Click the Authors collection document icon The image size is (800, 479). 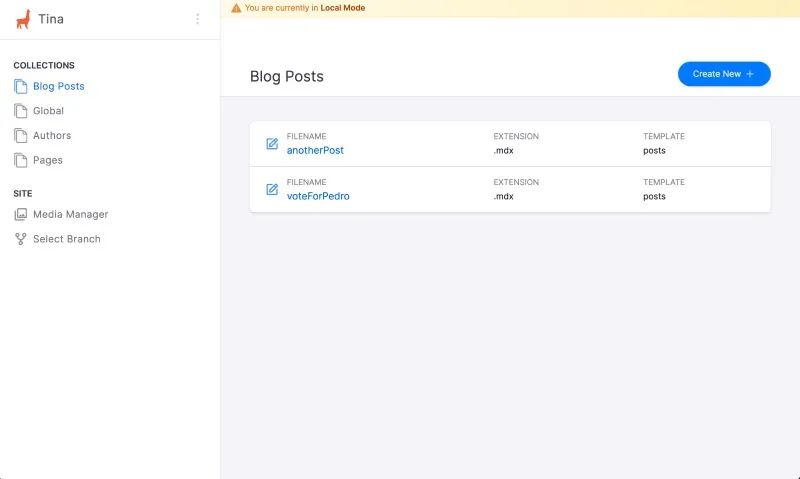[20, 136]
